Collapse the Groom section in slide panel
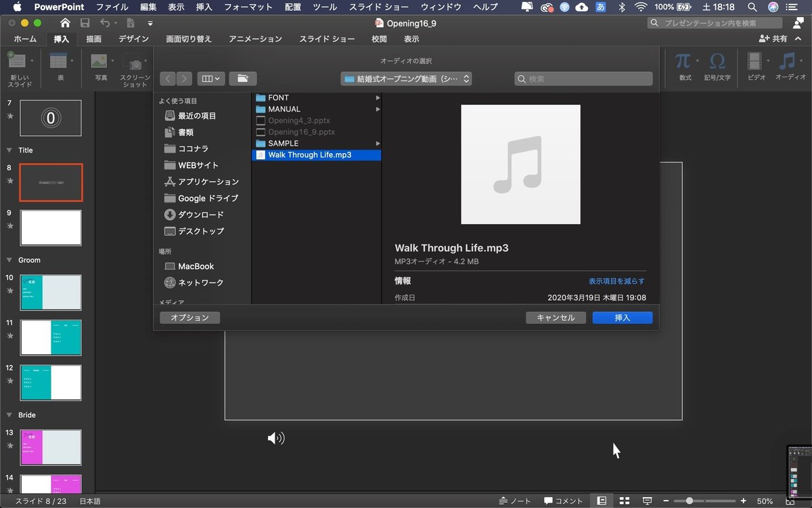The height and width of the screenshot is (508, 812). 9,259
